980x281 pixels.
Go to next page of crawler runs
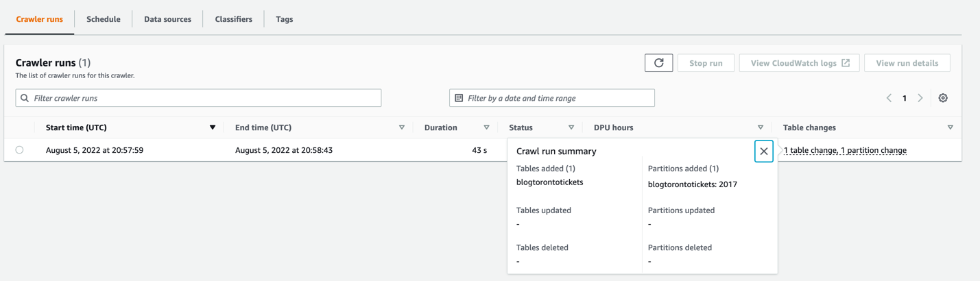(920, 98)
